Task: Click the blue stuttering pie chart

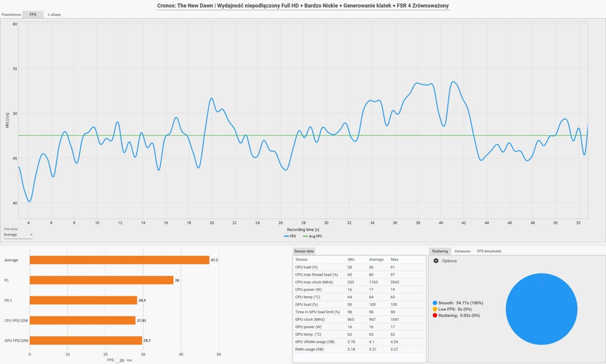Action: click(x=541, y=309)
